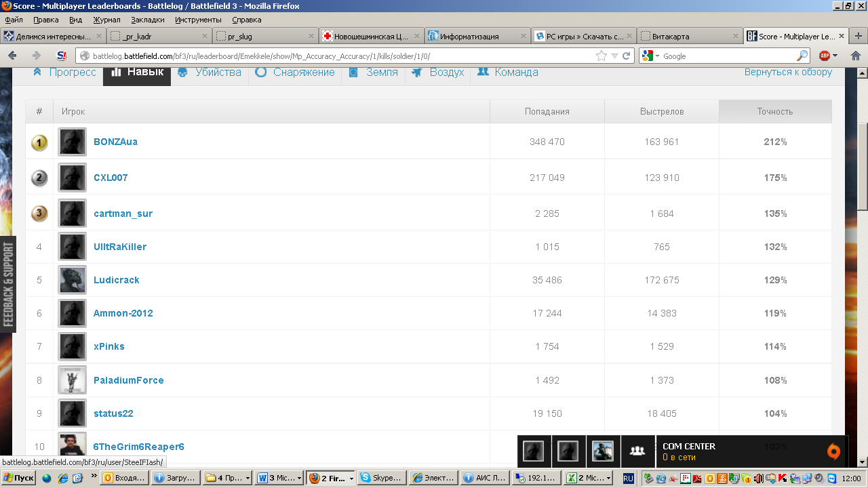Open the Команда leaderboard section

508,72
